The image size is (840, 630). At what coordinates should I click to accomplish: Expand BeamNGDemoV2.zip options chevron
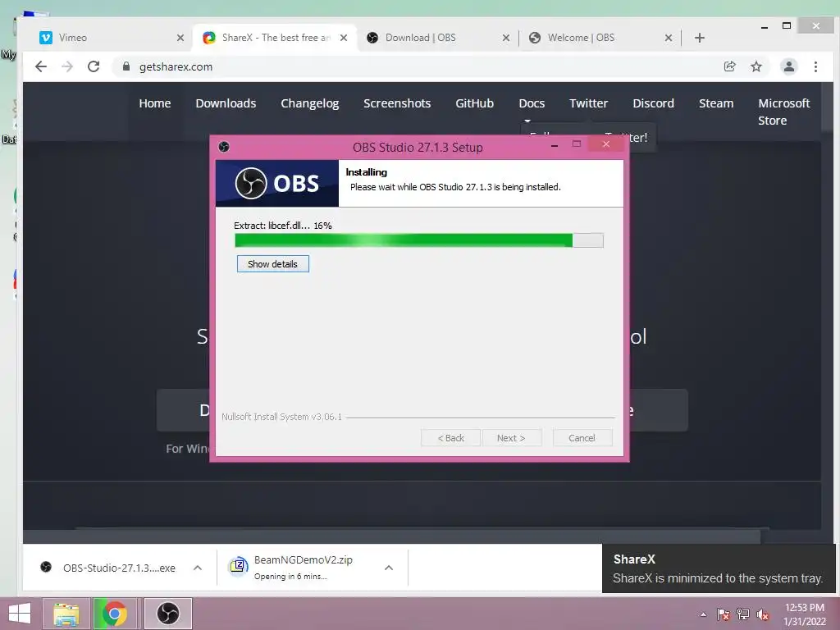point(389,568)
